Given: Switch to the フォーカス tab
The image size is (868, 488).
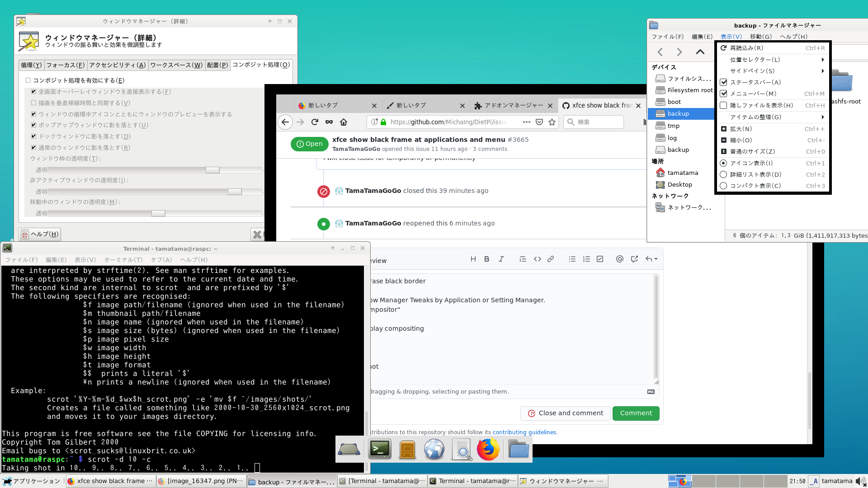Looking at the screenshot, I should click(x=65, y=65).
